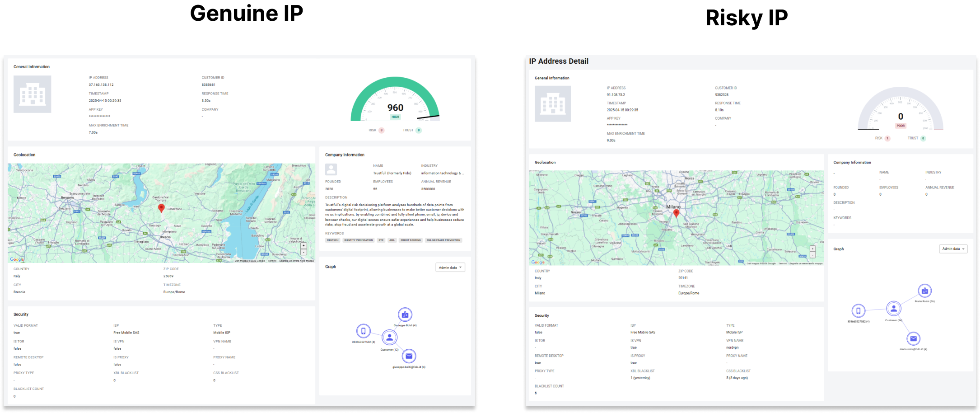Expand Admin data dropdown in Risky IP panel
Screen dimensions: 980x413
point(953,249)
